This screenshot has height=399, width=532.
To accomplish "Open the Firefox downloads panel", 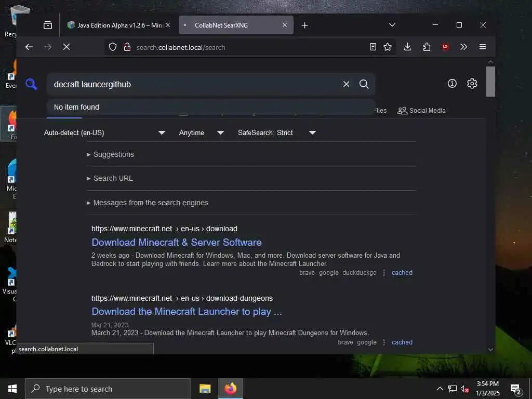I will [407, 47].
